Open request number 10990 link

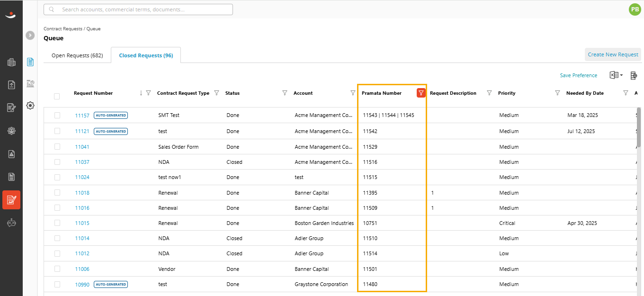82,285
